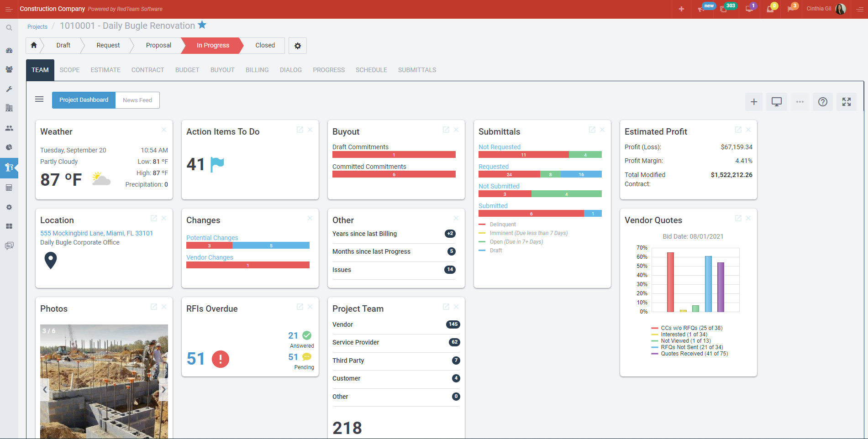Open the pie chart reports icon in sidebar

9,147
